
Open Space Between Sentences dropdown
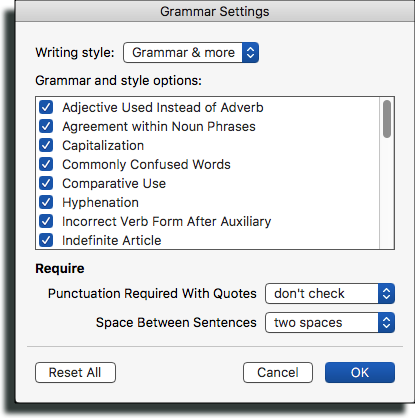click(330, 323)
